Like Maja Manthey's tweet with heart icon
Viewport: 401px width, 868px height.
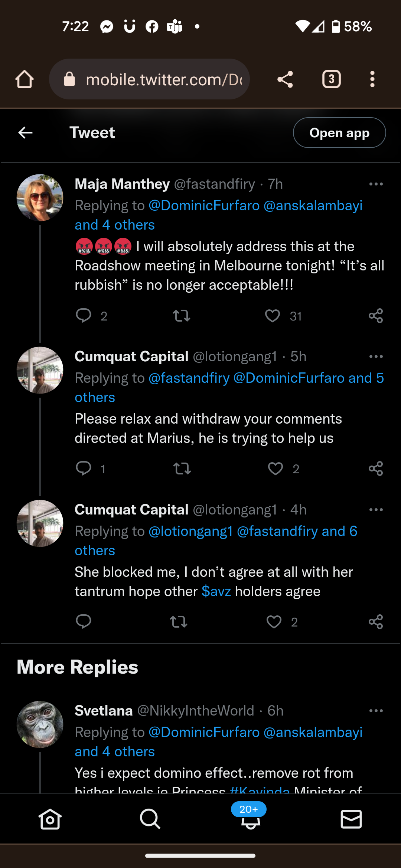click(273, 316)
